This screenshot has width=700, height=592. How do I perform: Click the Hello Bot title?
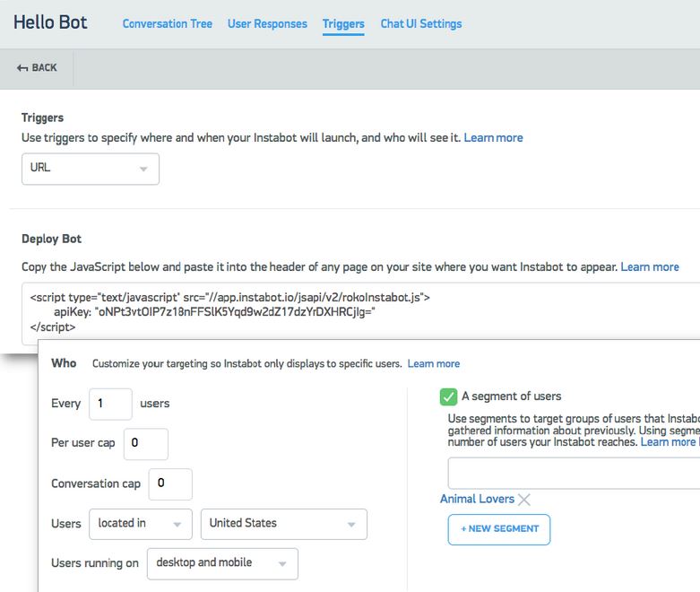[x=50, y=22]
